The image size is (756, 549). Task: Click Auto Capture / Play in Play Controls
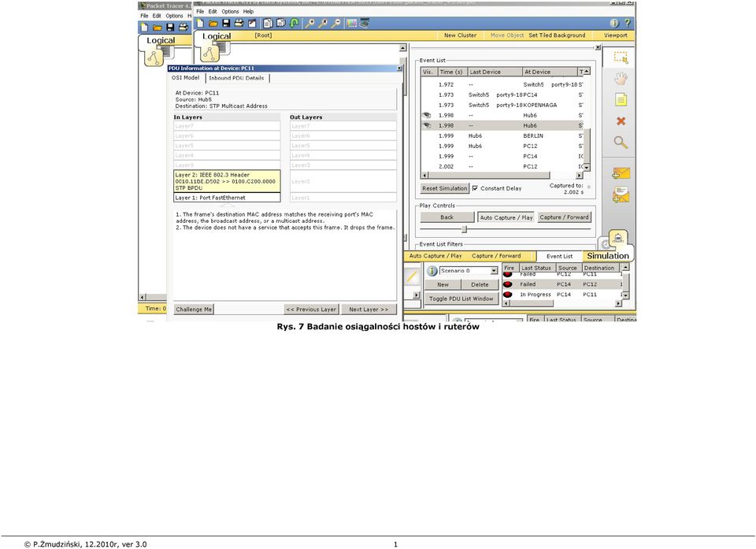[x=506, y=217]
